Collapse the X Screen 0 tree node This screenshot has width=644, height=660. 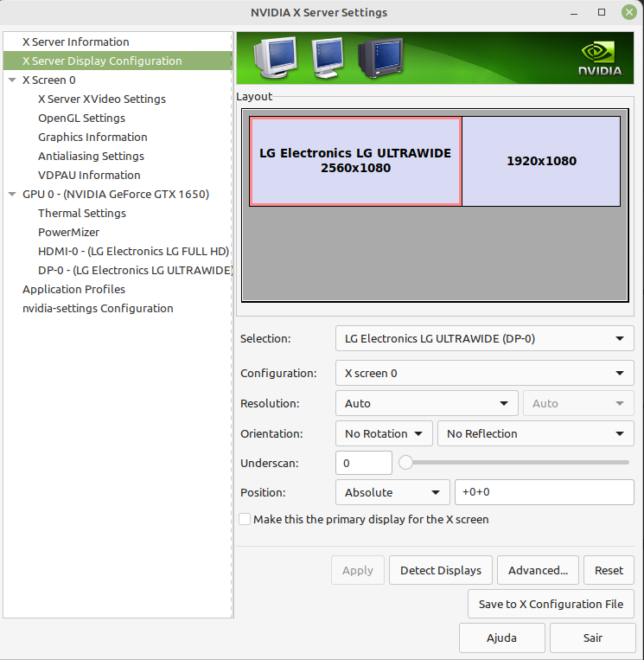pos(12,80)
